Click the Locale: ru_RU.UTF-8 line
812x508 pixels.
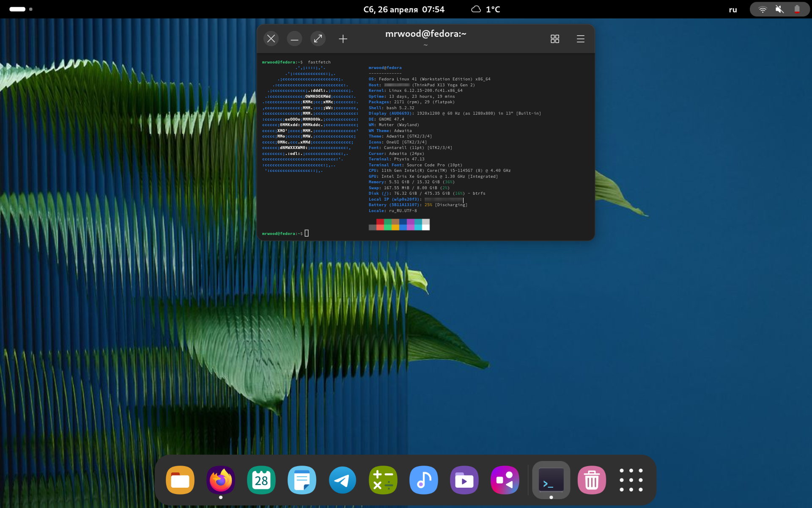pyautogui.click(x=392, y=211)
